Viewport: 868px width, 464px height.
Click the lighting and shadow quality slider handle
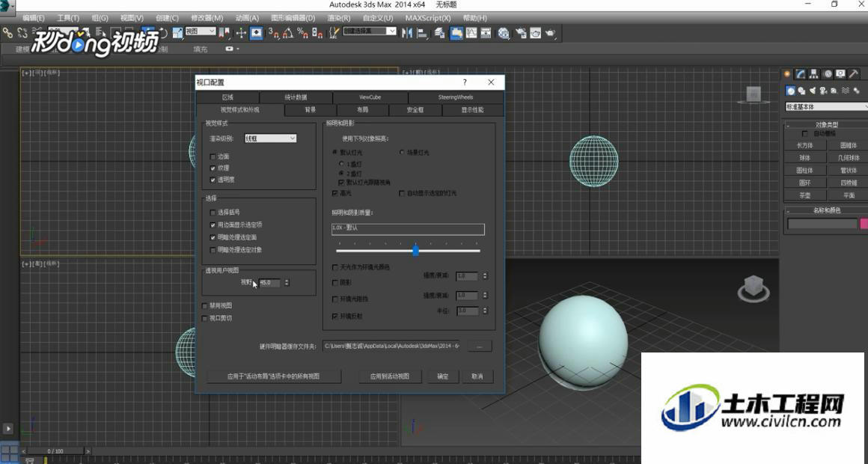(415, 250)
